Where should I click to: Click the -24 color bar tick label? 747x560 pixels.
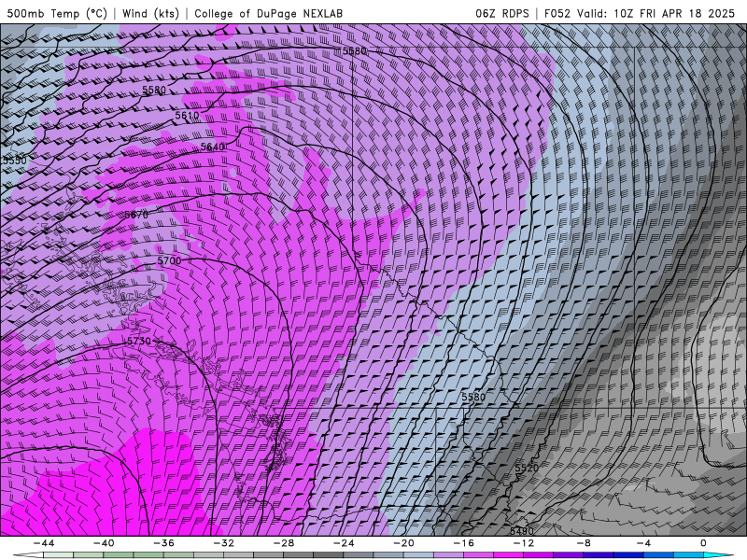344,543
